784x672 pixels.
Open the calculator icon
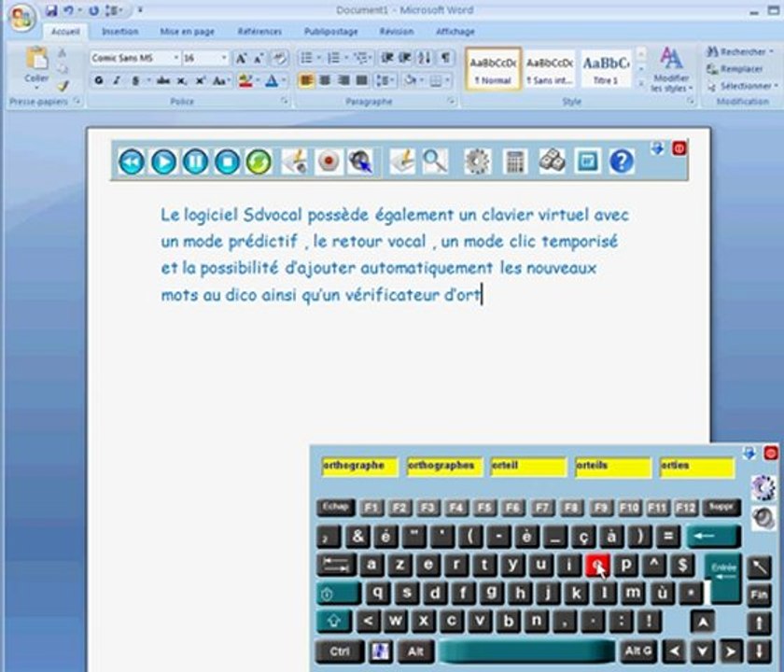[515, 161]
